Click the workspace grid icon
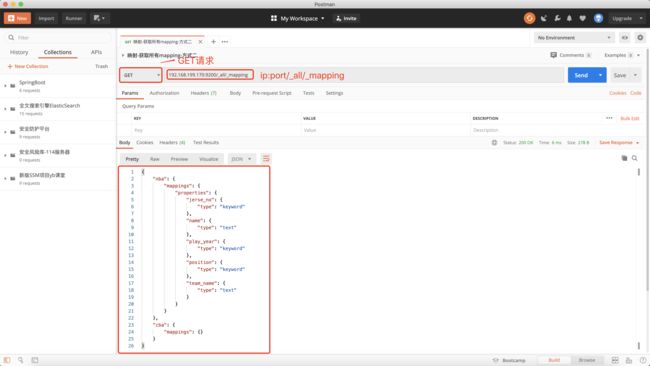The image size is (650, 366). (x=274, y=18)
